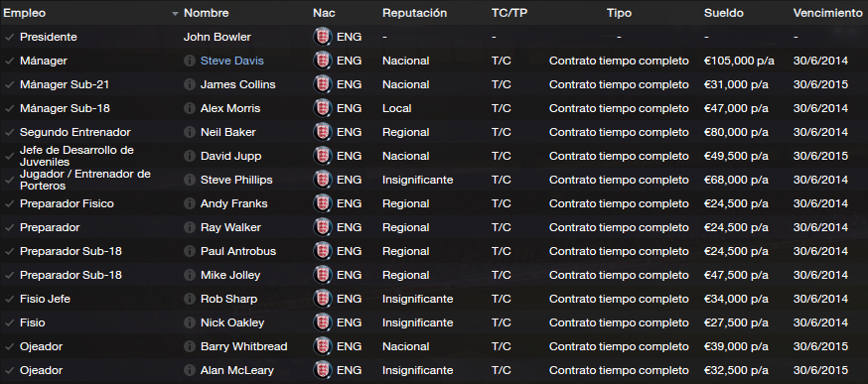Toggle checkmark for Fisio Jefe row
This screenshot has height=384, width=868.
point(9,299)
